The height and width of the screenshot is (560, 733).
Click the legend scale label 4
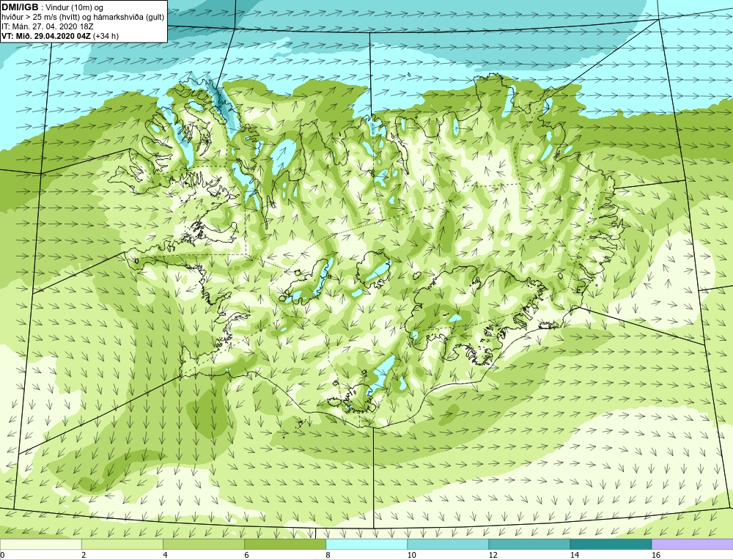[165, 555]
